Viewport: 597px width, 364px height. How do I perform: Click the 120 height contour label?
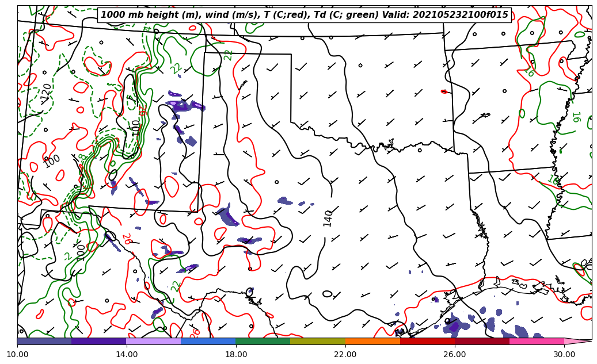click(x=45, y=93)
